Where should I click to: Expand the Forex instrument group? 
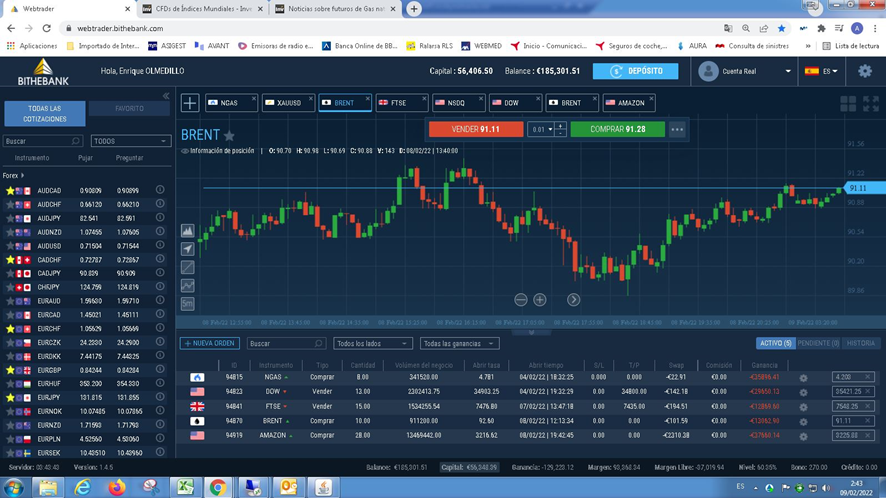pyautogui.click(x=14, y=176)
